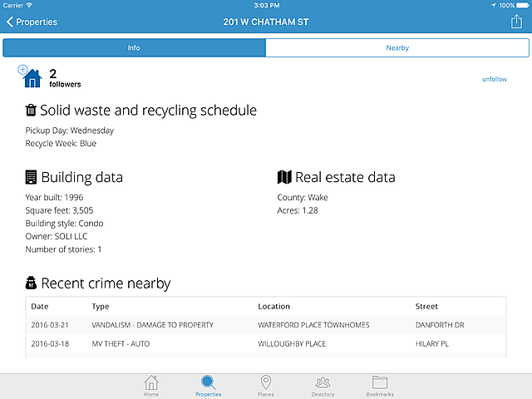Viewport: 532px width, 399px height.
Task: Tap the share icon in top bar
Action: 516,22
